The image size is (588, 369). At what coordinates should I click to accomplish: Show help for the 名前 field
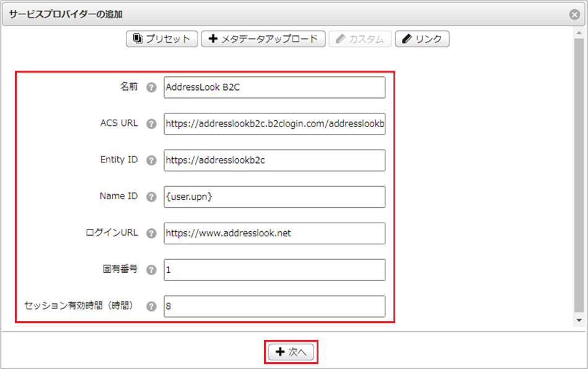pyautogui.click(x=151, y=87)
